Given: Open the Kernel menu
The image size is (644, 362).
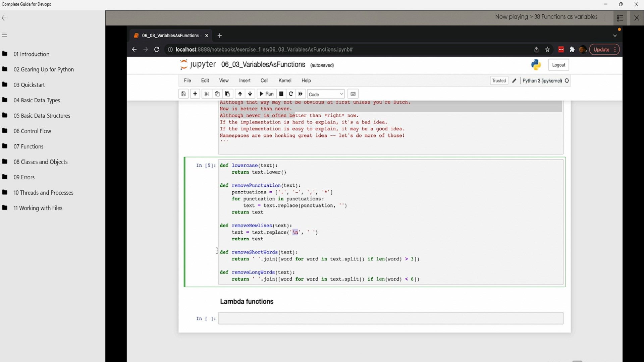Looking at the screenshot, I should pos(285,81).
